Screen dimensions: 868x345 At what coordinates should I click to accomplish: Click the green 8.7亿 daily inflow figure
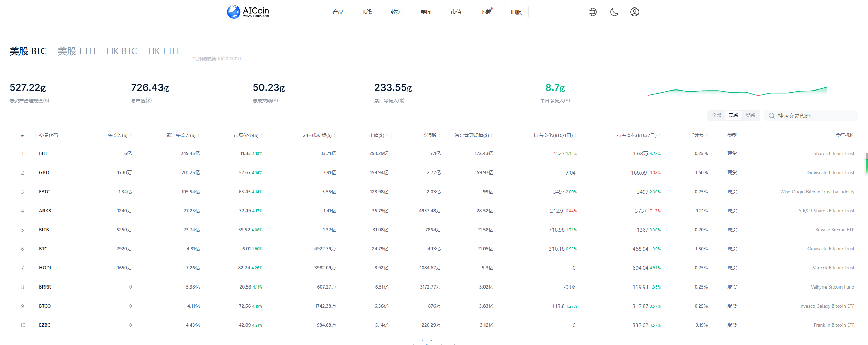coord(555,88)
